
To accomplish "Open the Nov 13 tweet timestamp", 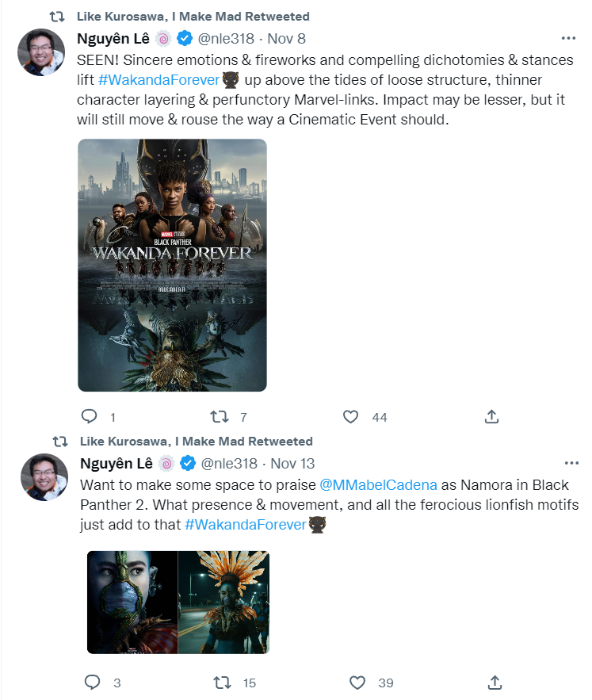I will 292,464.
